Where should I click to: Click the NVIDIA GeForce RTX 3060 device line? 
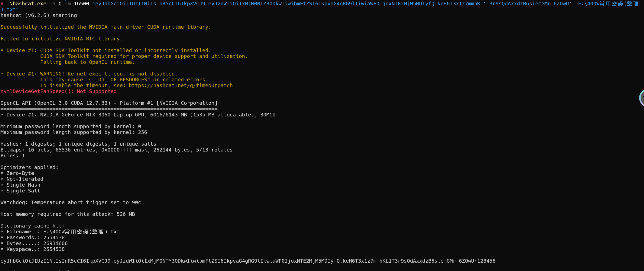[x=138, y=115]
